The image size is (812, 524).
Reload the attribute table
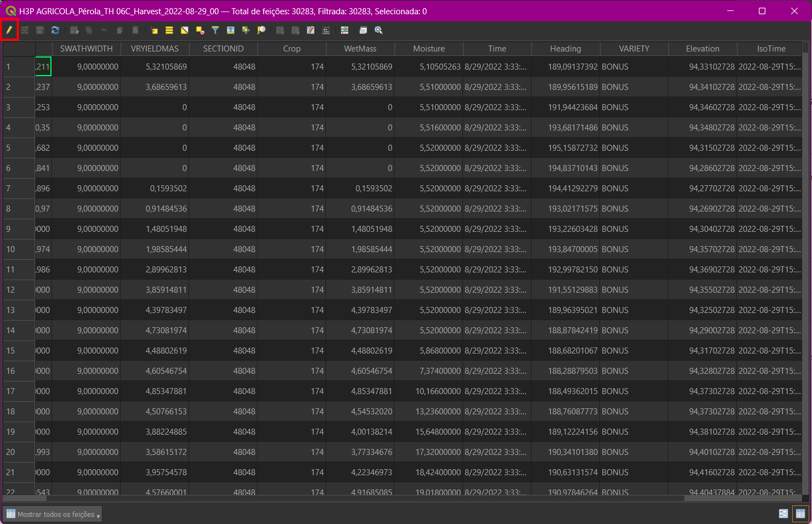click(55, 30)
